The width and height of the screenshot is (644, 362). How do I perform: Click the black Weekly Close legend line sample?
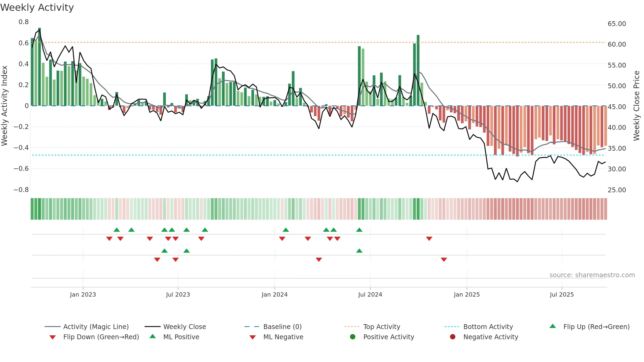pyautogui.click(x=153, y=327)
